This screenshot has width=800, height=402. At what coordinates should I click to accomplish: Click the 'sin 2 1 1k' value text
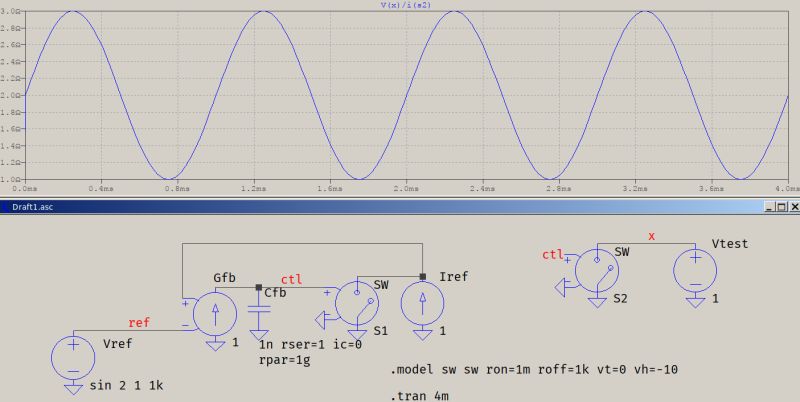tap(127, 386)
